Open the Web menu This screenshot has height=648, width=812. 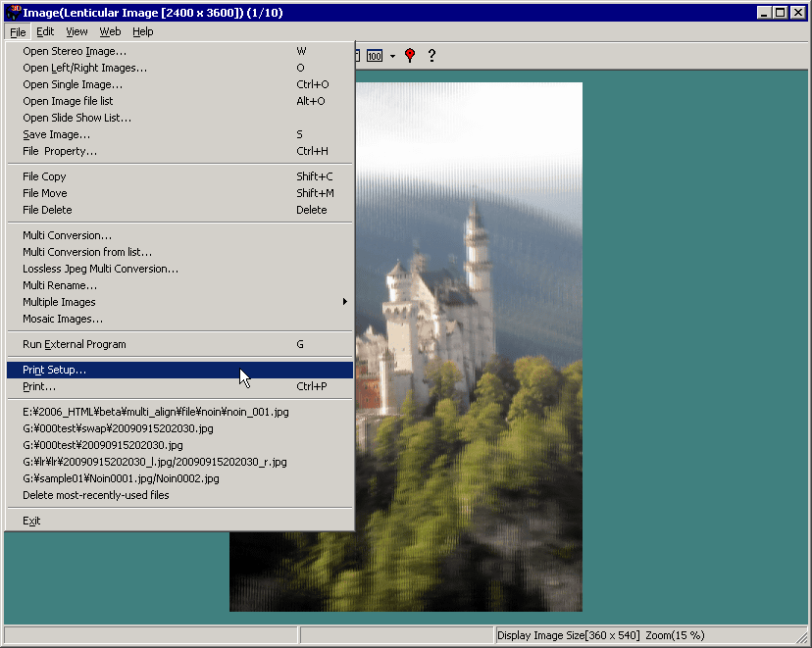click(x=110, y=31)
